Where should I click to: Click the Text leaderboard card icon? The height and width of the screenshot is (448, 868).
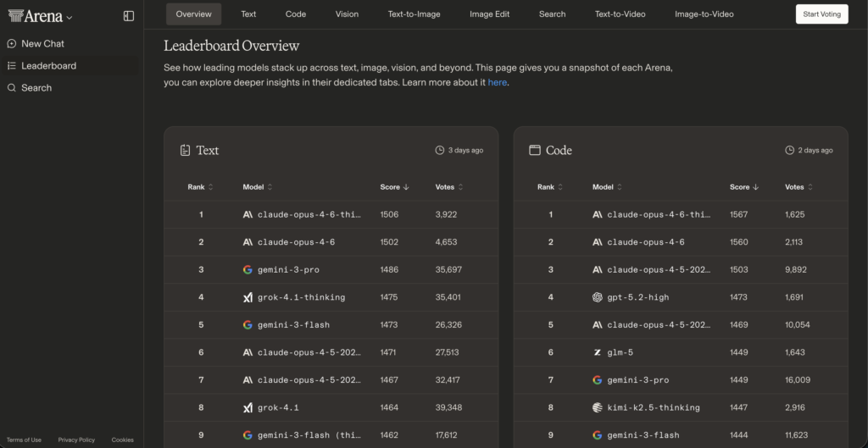[186, 150]
